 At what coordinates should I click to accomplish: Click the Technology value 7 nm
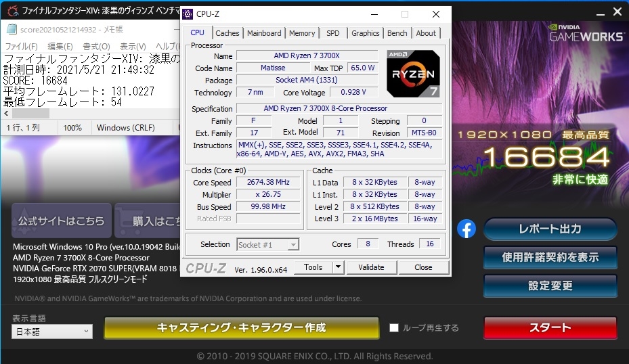point(255,92)
